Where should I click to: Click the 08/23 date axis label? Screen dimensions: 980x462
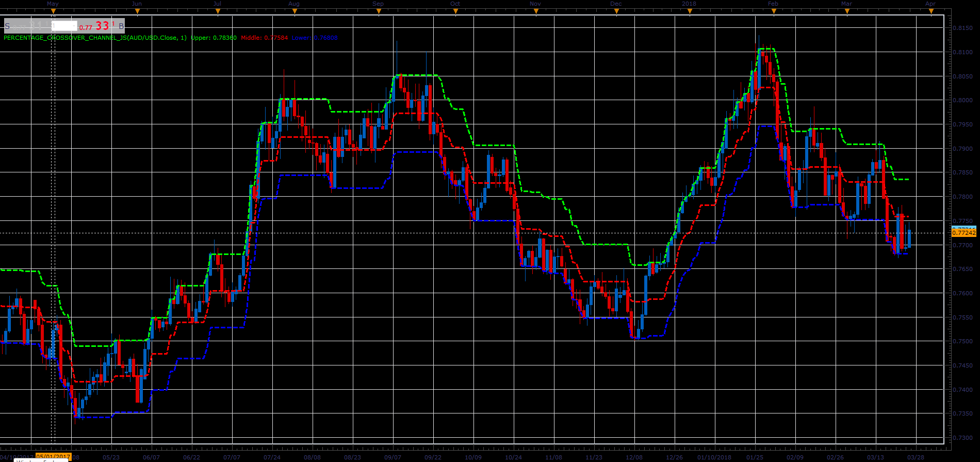pos(352,457)
